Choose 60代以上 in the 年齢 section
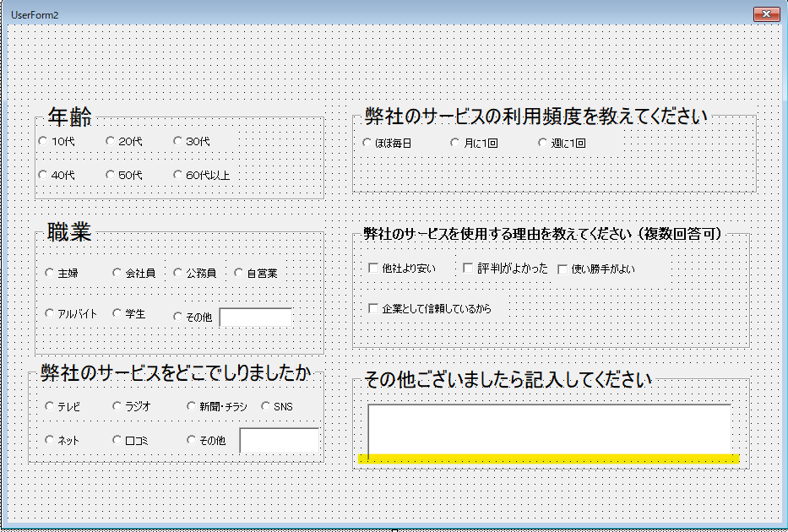This screenshot has height=532, width=788. click(177, 174)
